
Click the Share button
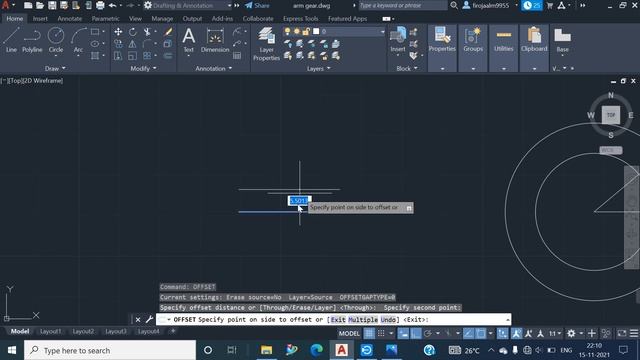pos(257,5)
